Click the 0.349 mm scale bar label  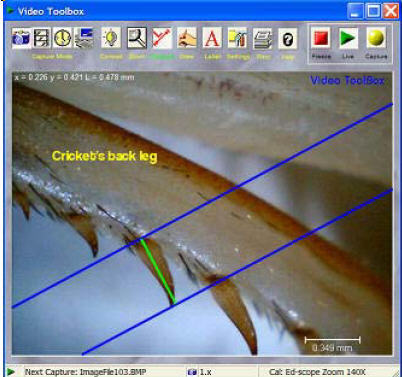(x=332, y=348)
